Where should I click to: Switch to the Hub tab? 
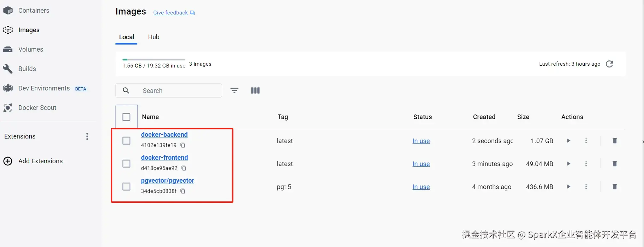pos(154,37)
